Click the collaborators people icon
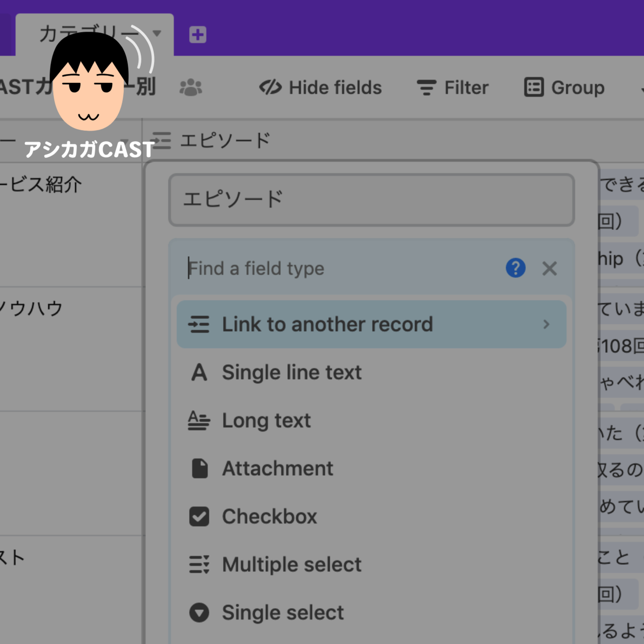The height and width of the screenshot is (644, 644). (191, 88)
